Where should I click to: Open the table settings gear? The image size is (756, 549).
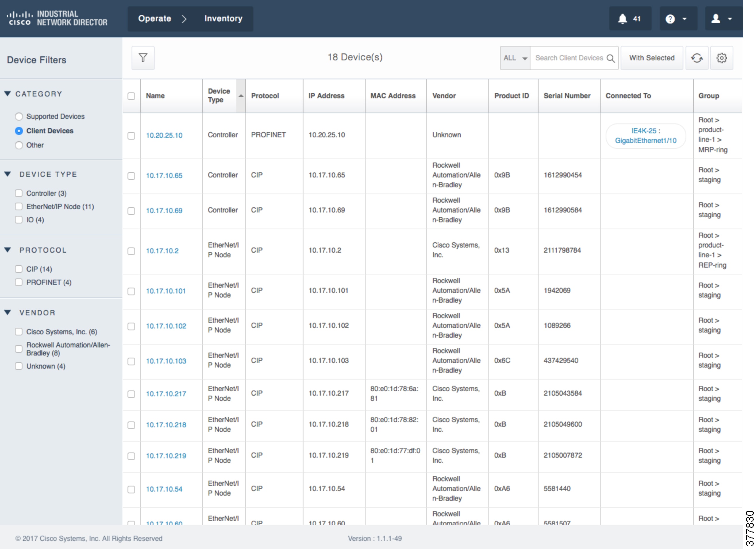[721, 58]
